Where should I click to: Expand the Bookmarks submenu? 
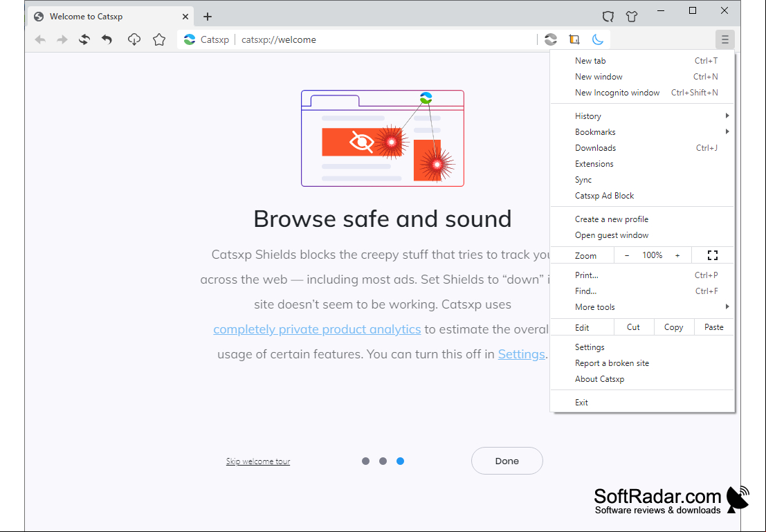(x=642, y=132)
